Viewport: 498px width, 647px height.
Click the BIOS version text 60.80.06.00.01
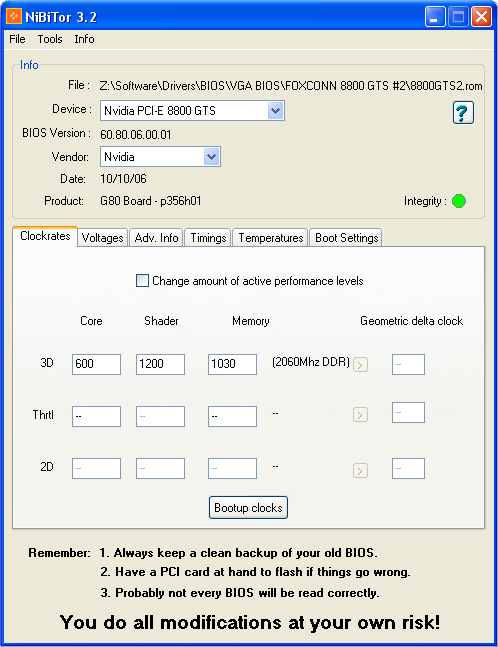[136, 135]
